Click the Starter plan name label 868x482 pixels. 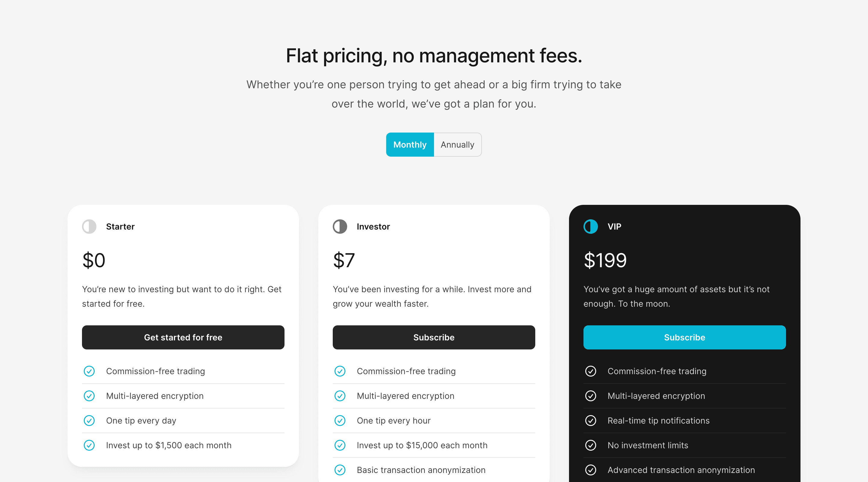(x=120, y=227)
